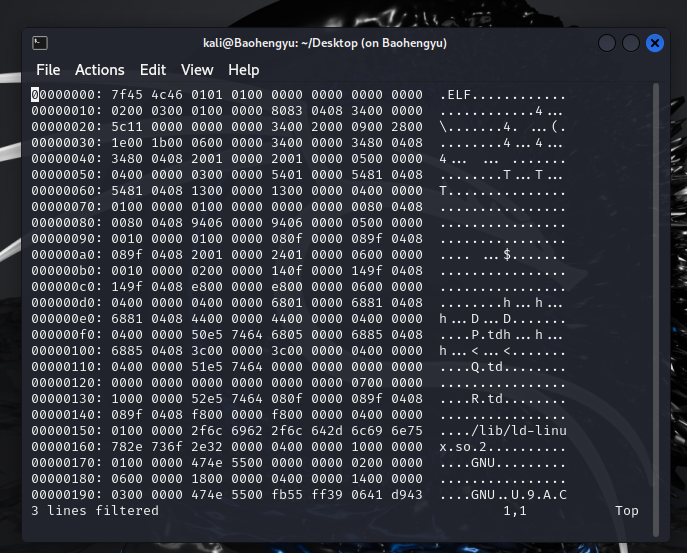Click offset '00000120:'

(x=67, y=383)
